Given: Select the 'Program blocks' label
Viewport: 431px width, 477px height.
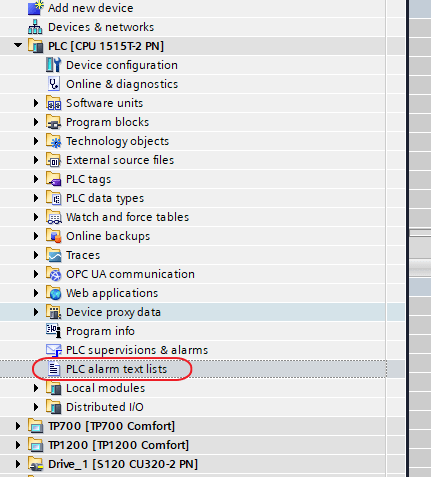Looking at the screenshot, I should tap(108, 122).
